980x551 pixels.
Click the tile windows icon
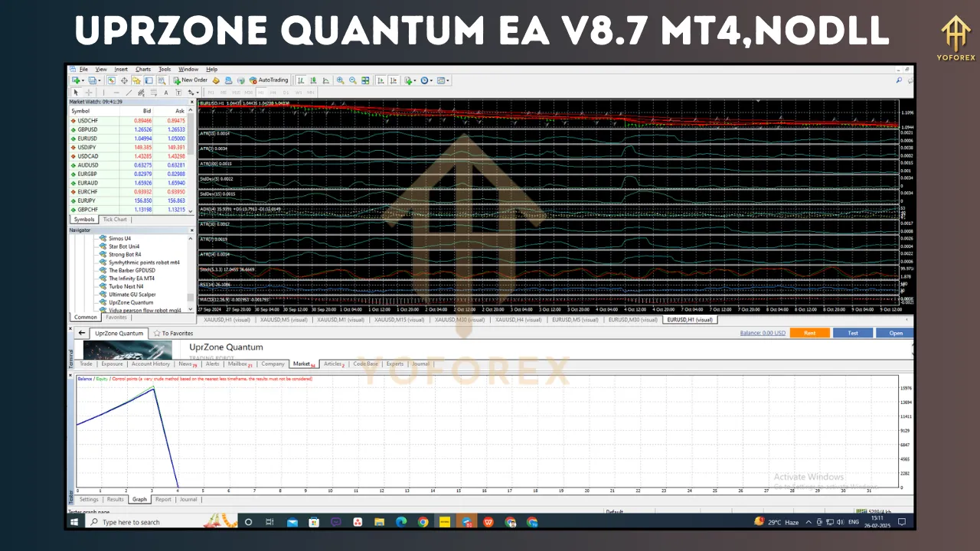coord(365,80)
